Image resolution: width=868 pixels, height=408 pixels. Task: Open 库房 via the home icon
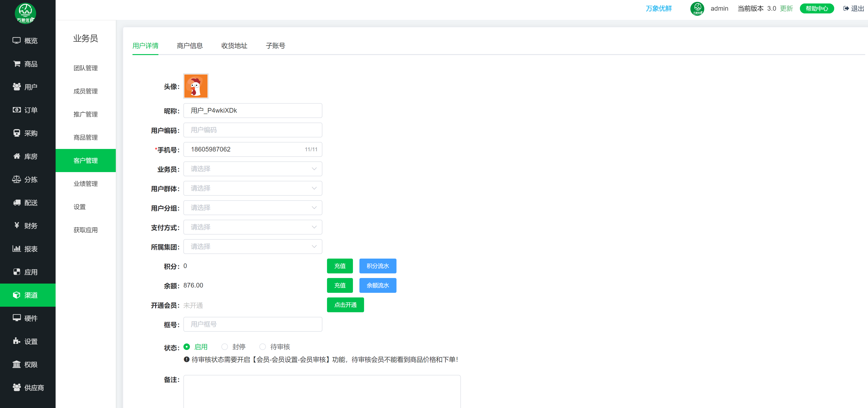tap(16, 156)
